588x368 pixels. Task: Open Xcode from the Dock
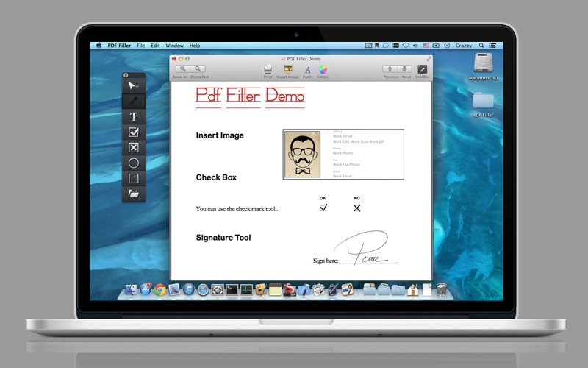pos(304,289)
